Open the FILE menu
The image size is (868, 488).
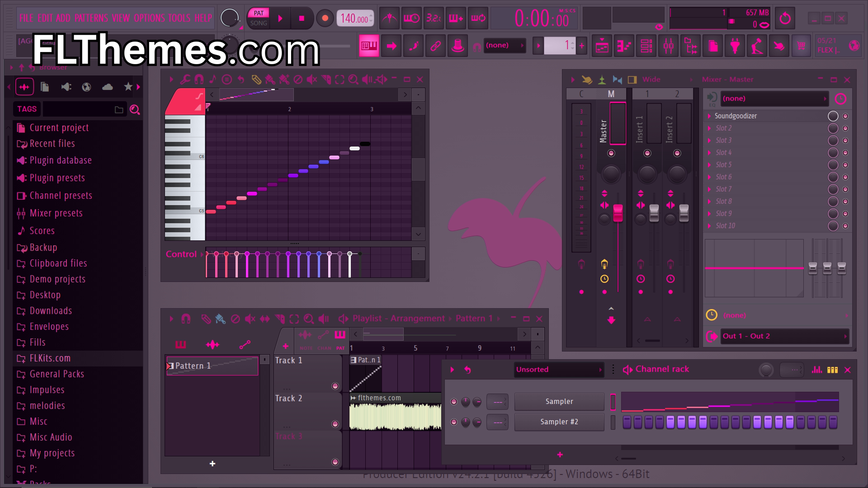point(26,18)
